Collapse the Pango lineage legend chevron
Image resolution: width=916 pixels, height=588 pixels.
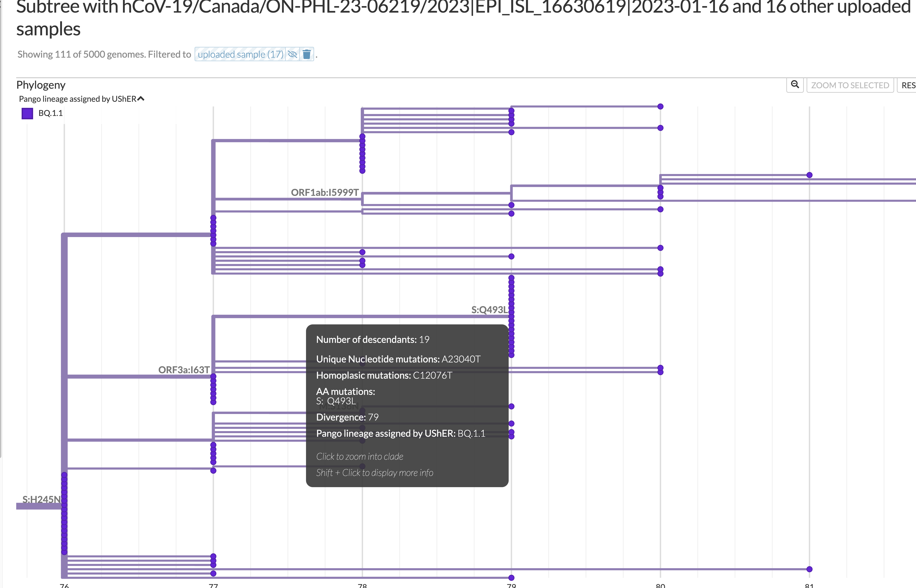141,99
